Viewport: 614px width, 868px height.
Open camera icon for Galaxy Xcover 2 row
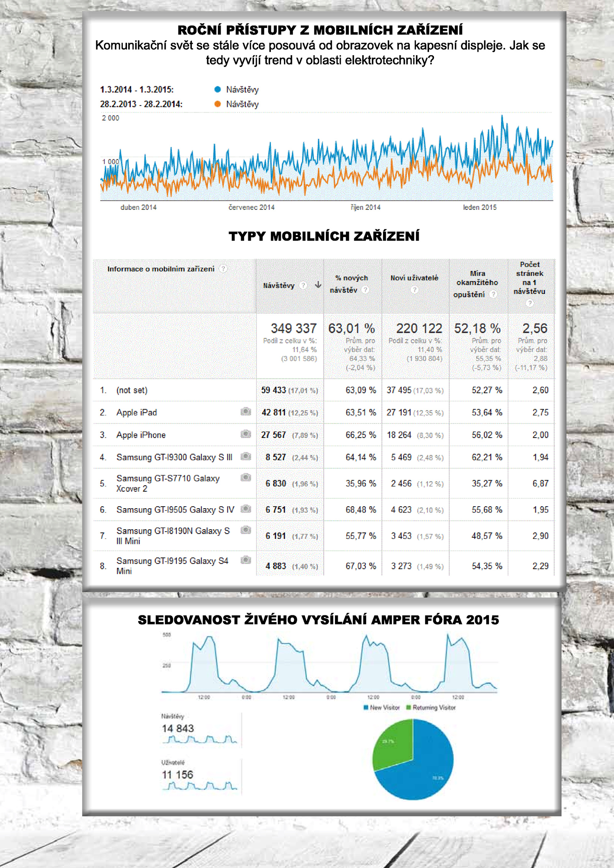click(x=246, y=478)
